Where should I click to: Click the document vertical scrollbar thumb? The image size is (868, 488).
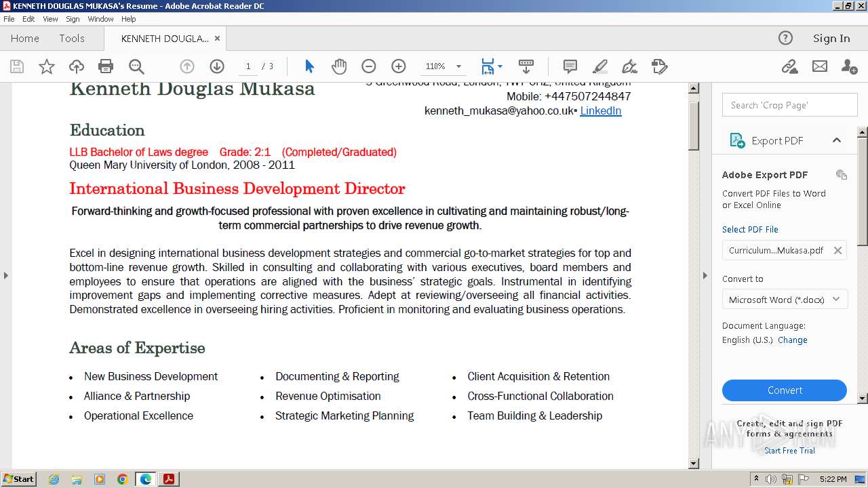[x=694, y=125]
